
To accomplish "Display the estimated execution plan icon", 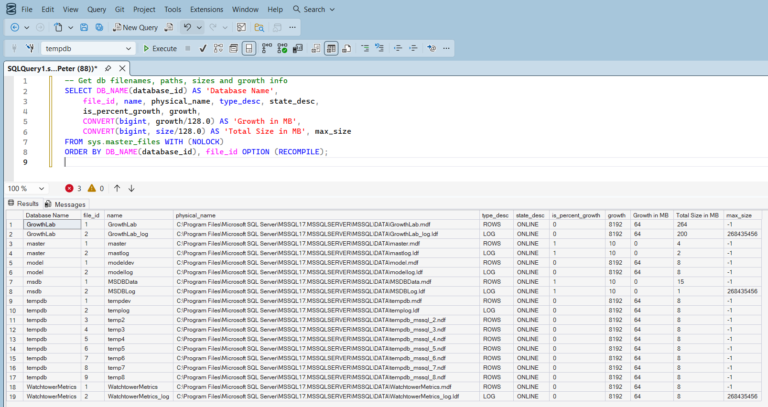I will pos(218,48).
